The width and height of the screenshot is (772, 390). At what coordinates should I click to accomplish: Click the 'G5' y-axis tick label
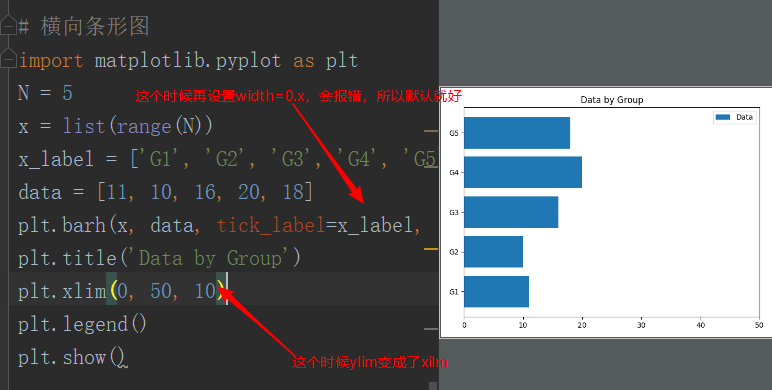coord(453,133)
